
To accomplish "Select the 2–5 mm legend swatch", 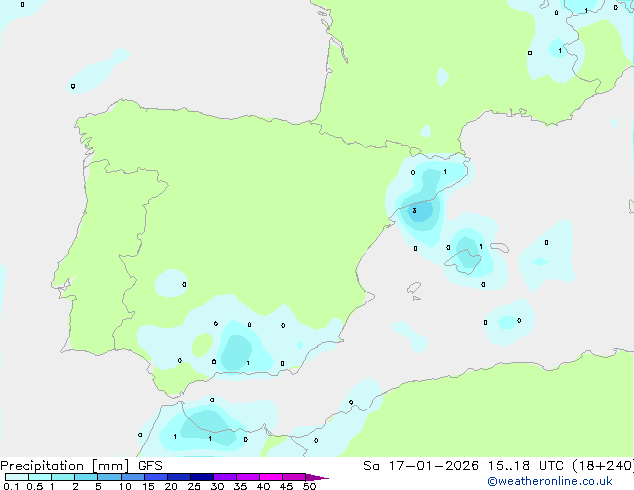I will 86,477.
